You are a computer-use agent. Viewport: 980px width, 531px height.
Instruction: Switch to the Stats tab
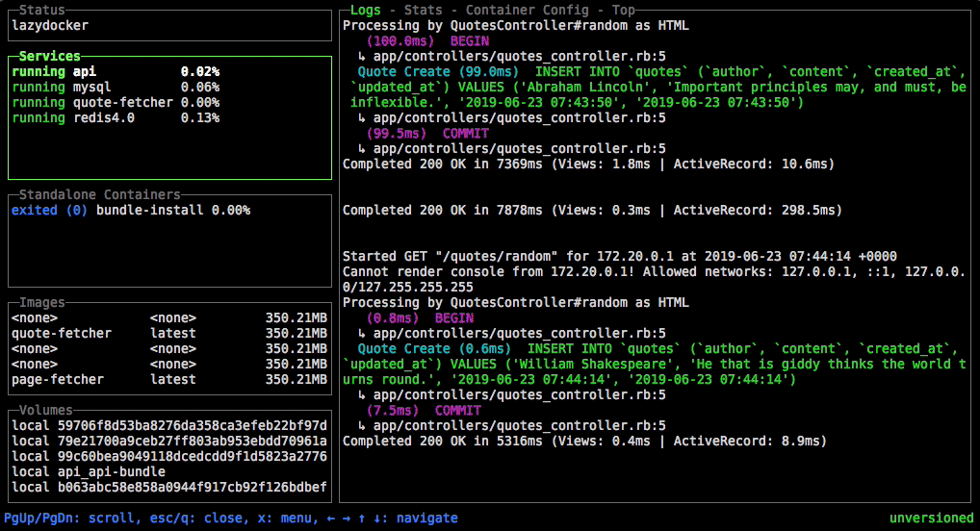(424, 11)
